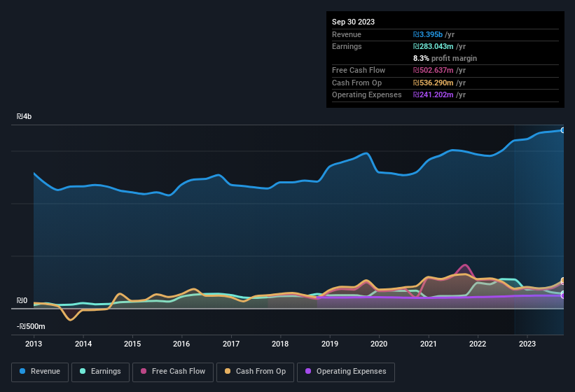
Task: Click the 2017 x-axis label
Action: pos(231,344)
